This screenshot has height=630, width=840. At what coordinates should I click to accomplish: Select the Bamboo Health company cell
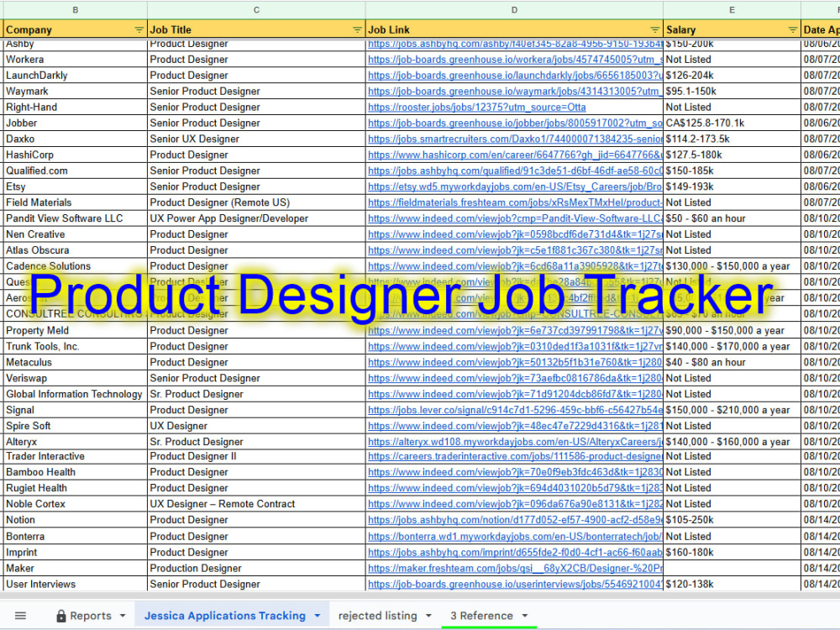coord(75,472)
